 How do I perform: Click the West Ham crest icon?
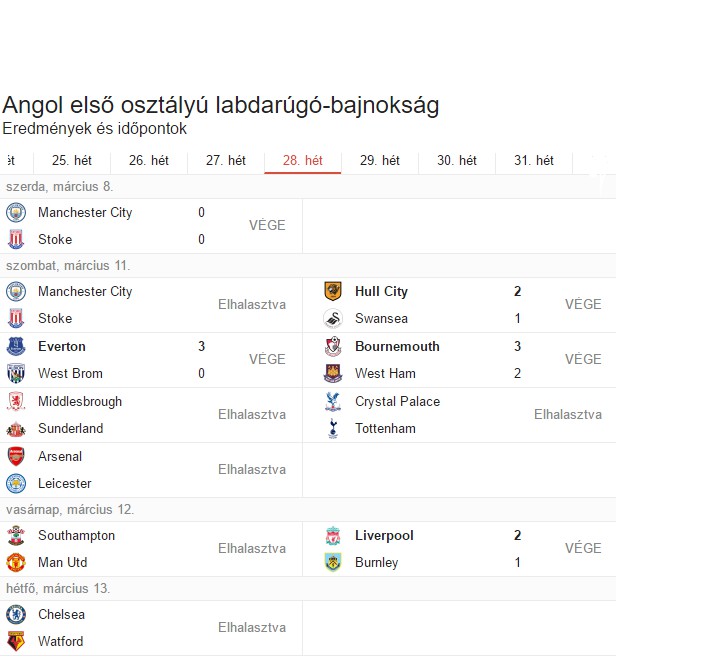333,374
